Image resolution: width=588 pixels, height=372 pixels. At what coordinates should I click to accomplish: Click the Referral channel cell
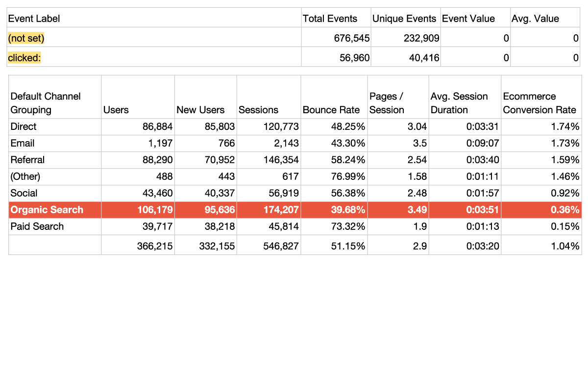tap(27, 160)
